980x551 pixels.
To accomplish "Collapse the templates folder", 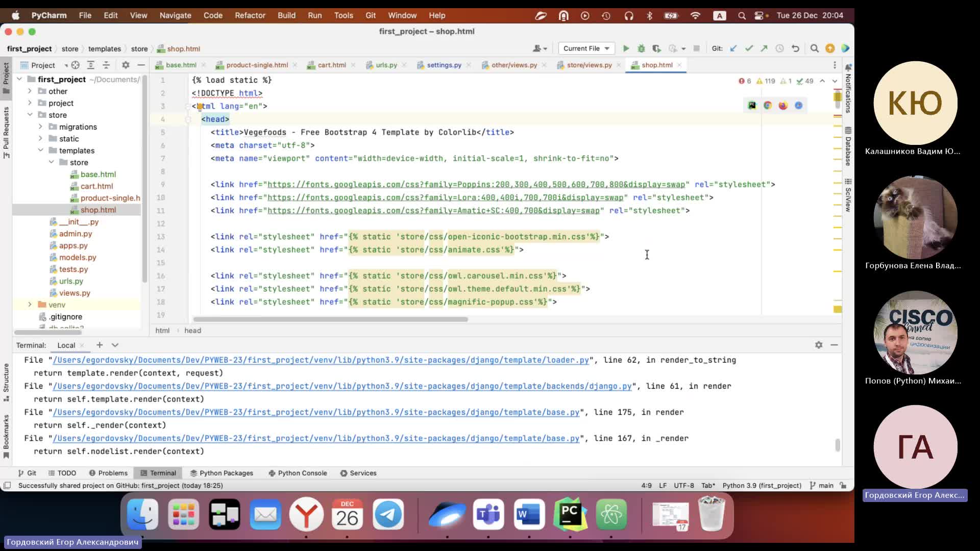I will [40, 150].
